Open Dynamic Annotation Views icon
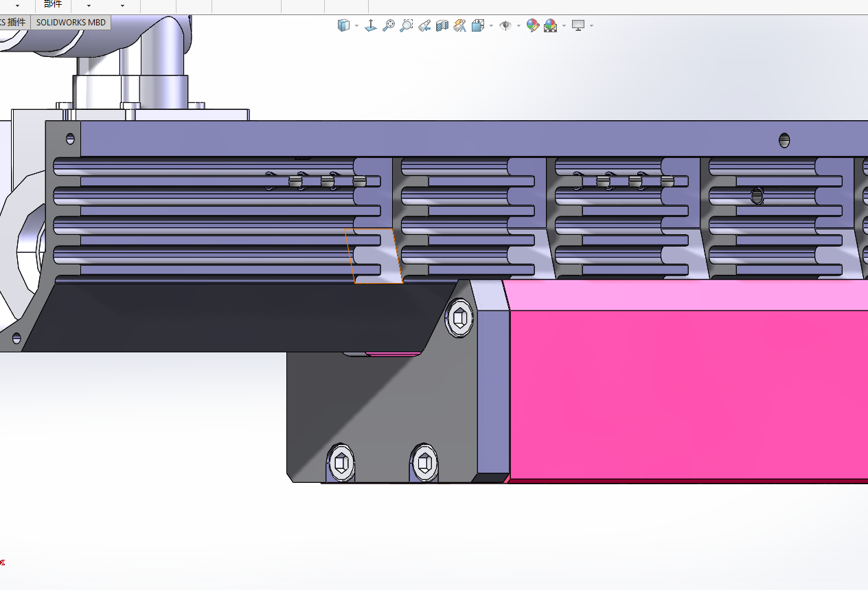The height and width of the screenshot is (590, 868). pyautogui.click(x=460, y=26)
